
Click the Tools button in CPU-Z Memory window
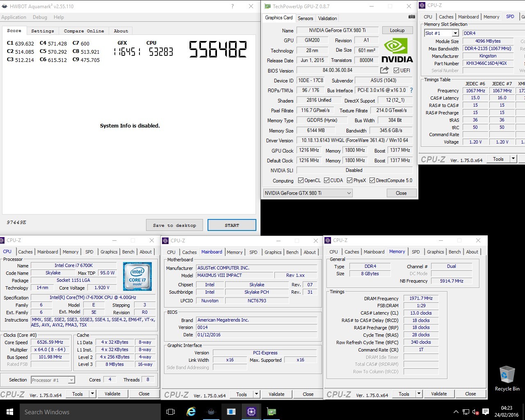(404, 394)
